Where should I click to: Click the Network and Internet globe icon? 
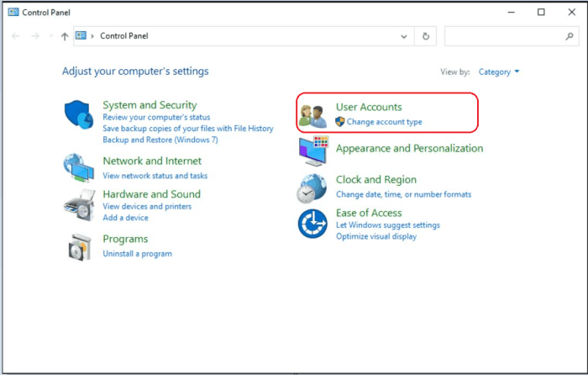click(79, 167)
